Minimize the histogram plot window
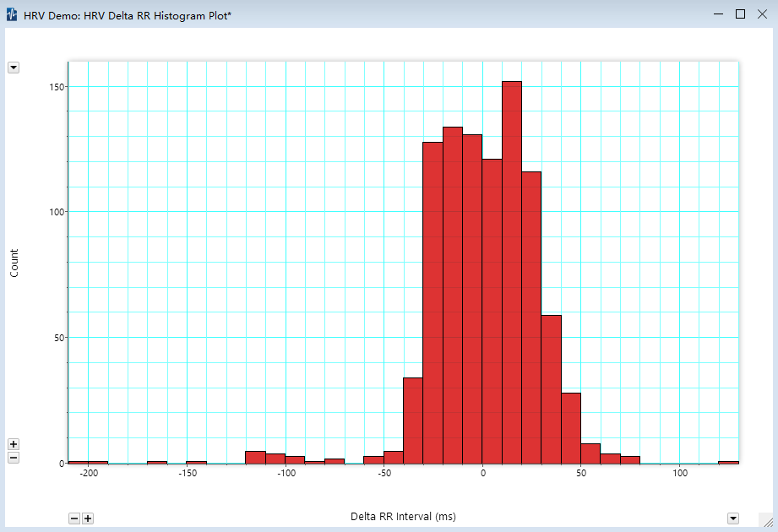The width and height of the screenshot is (778, 532). pos(718,14)
